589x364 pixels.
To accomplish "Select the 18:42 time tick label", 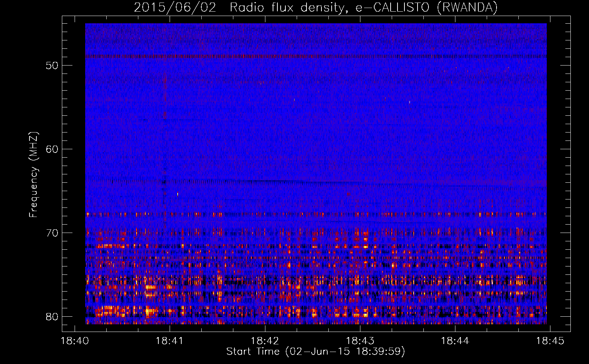I will [265, 341].
